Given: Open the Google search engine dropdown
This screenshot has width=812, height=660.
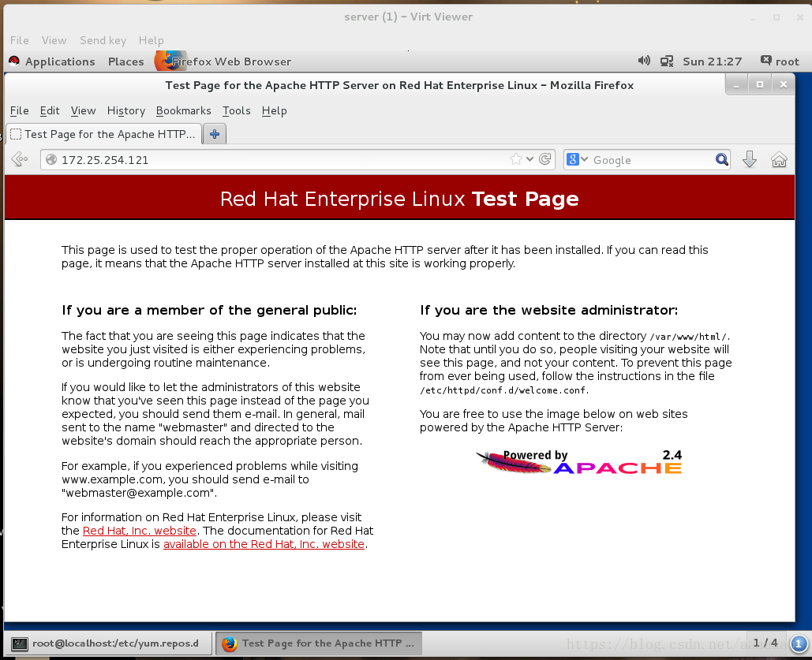Looking at the screenshot, I should click(x=577, y=159).
